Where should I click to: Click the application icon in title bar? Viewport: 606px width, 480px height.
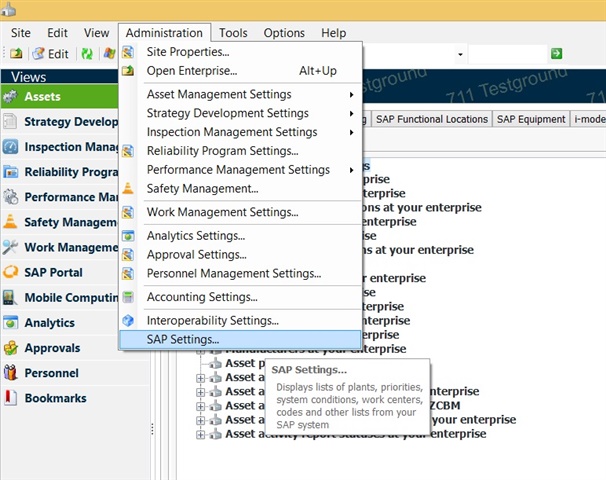click(8, 9)
